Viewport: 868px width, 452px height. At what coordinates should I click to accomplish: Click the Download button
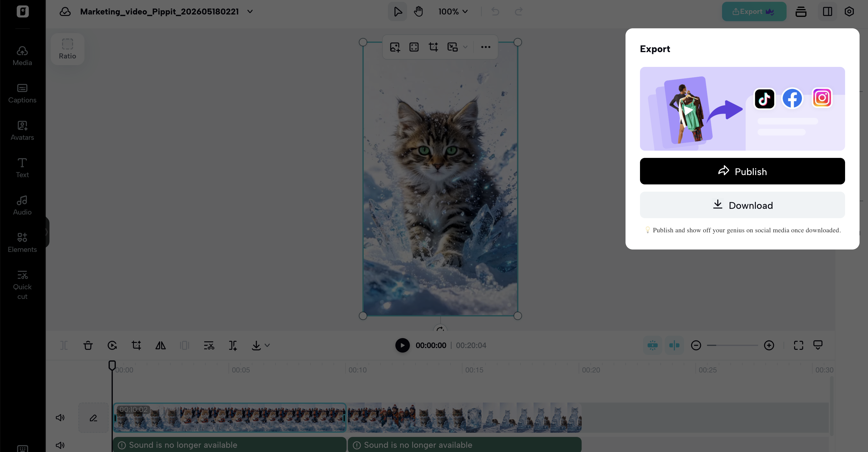coord(742,205)
